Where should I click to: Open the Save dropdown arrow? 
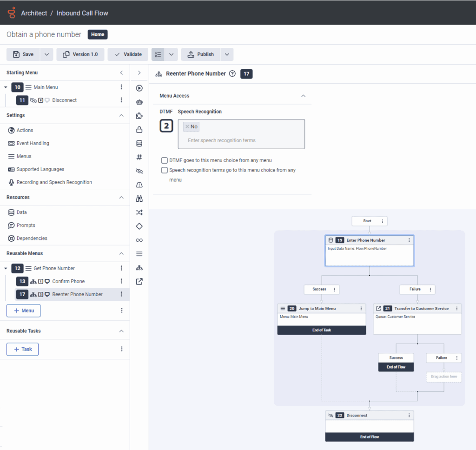click(47, 54)
